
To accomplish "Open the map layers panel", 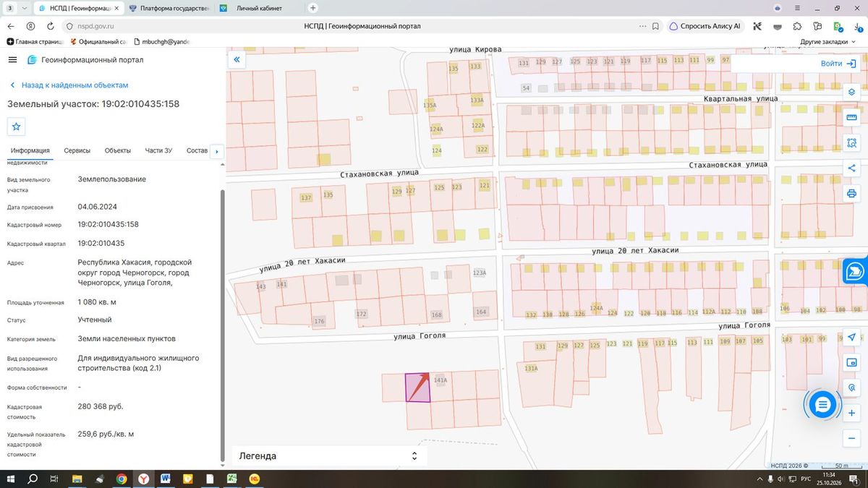I will (851, 93).
